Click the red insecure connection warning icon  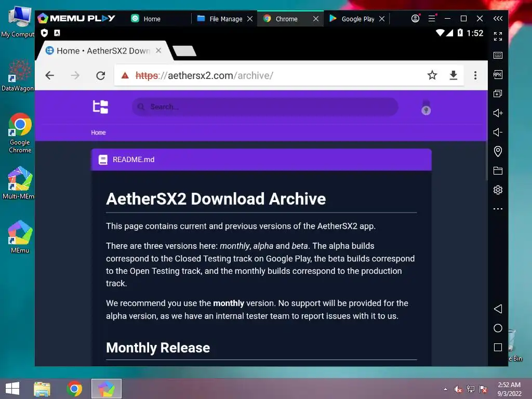125,75
